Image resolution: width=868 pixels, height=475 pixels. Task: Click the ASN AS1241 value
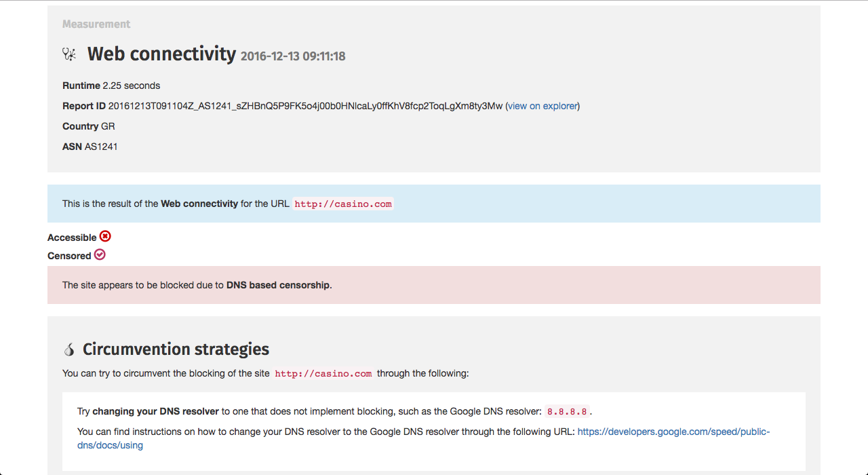(101, 147)
